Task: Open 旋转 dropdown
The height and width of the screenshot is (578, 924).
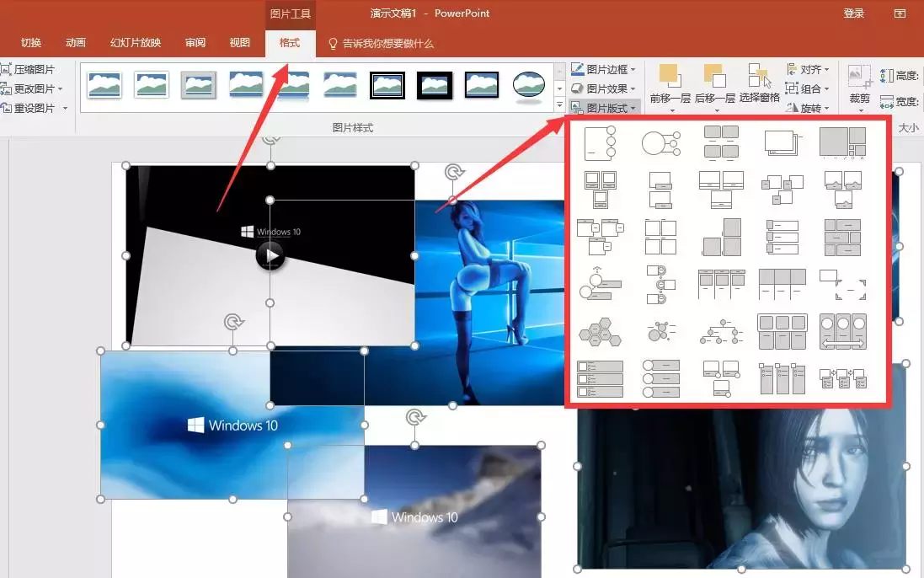Action: (x=808, y=109)
